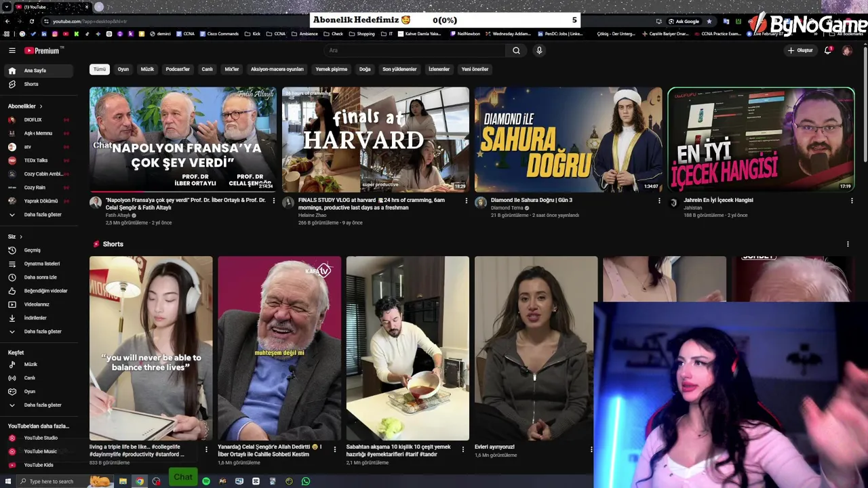Bookmark this page with star icon
Screen dimensions: 868x488
point(709,21)
